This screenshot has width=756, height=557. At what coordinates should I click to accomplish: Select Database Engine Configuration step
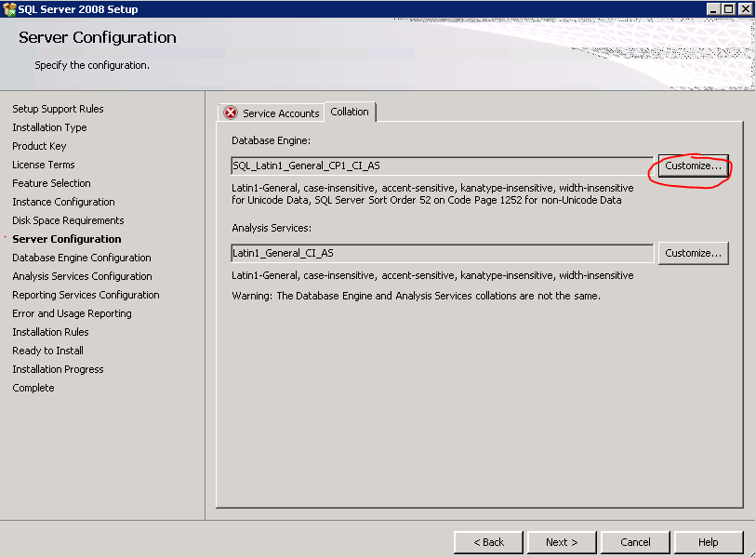(82, 258)
